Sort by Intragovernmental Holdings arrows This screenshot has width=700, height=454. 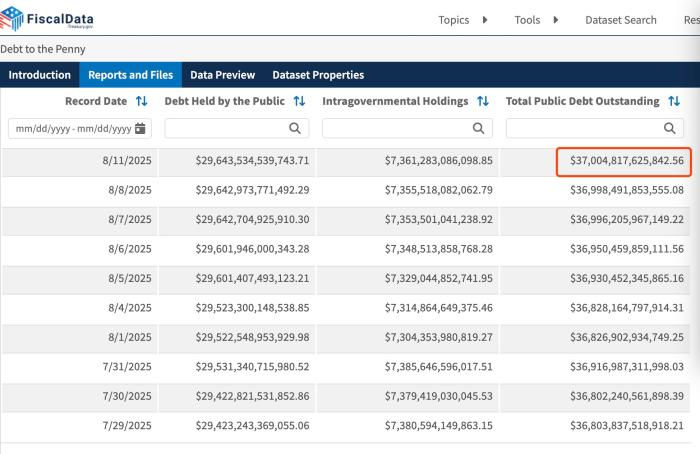click(483, 101)
